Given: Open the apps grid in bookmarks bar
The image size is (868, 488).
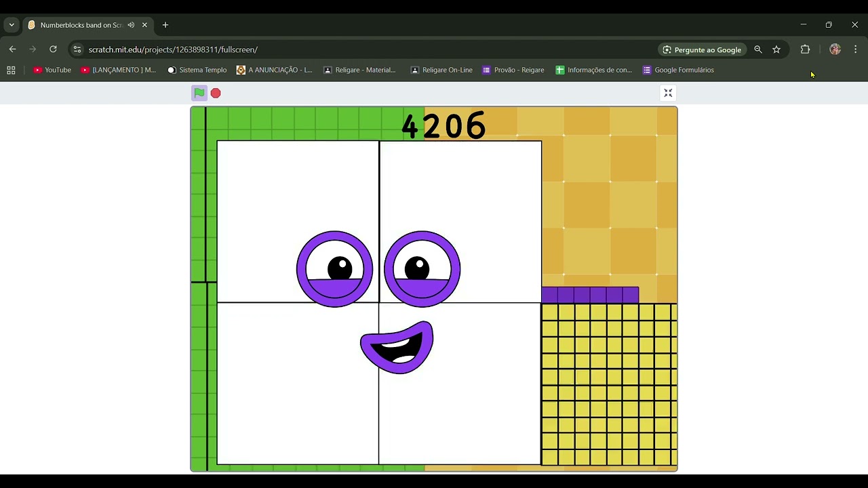Looking at the screenshot, I should 11,70.
